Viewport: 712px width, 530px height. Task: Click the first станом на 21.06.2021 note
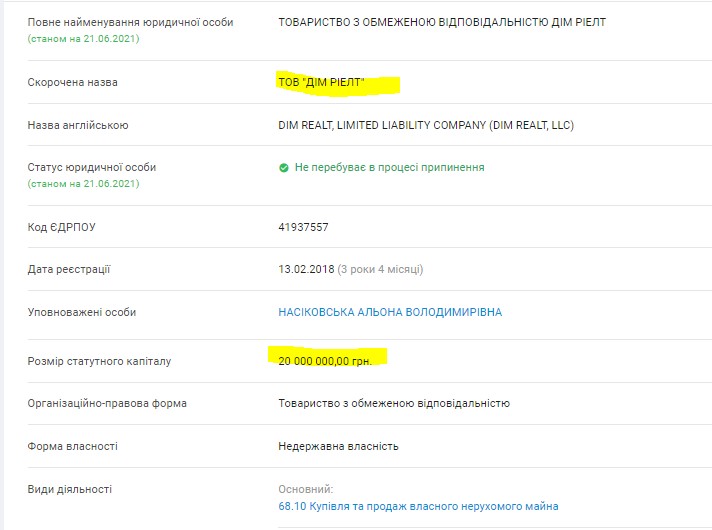[x=84, y=39]
